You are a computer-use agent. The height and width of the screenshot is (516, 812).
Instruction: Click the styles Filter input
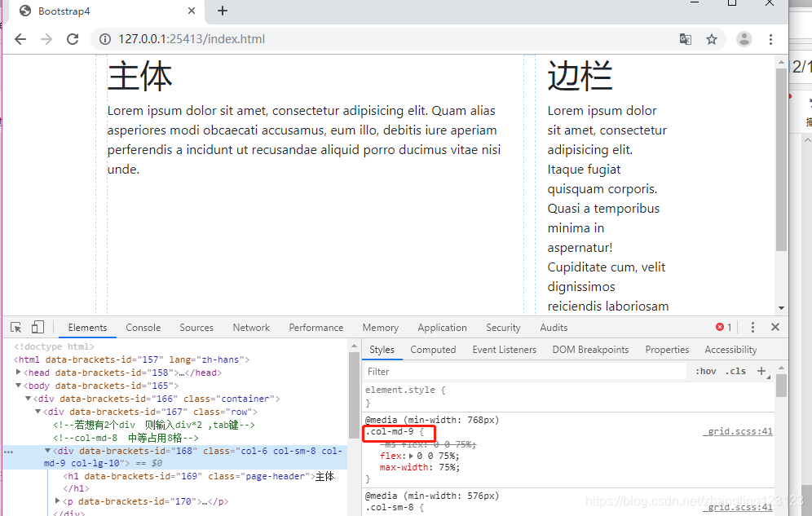pyautogui.click(x=525, y=372)
